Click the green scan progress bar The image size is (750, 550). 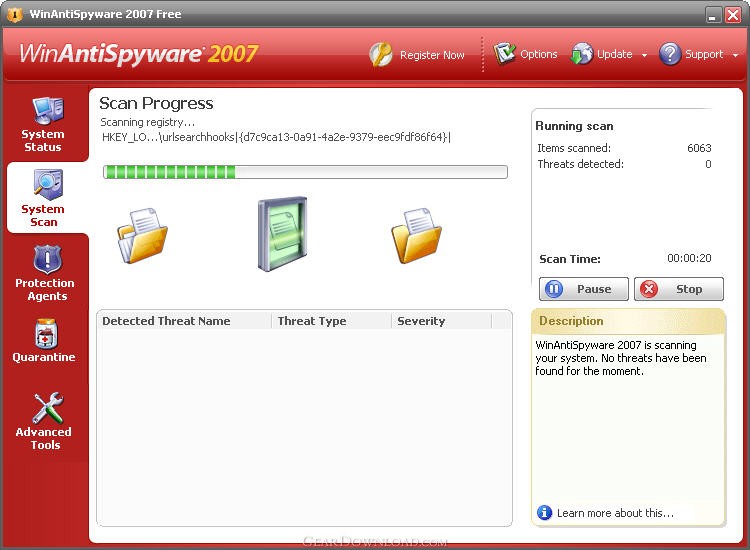[x=305, y=172]
